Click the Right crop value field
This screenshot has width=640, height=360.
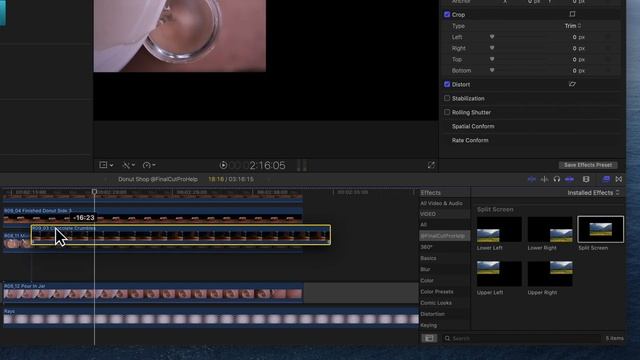578,48
